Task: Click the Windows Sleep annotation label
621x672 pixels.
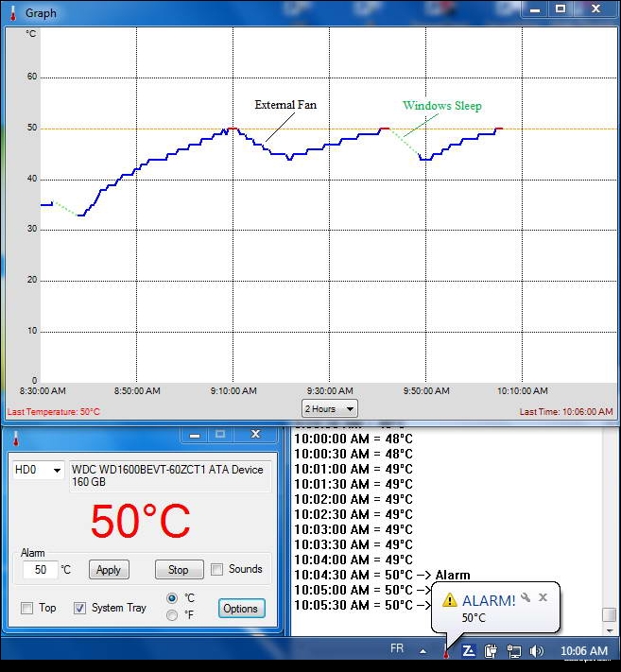Action: point(441,106)
